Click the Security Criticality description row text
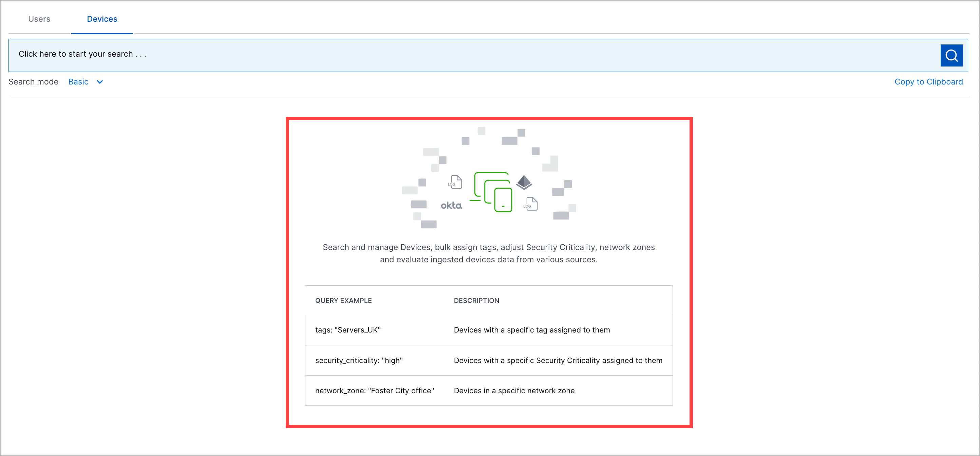Screen dimensions: 980x456 pos(558,361)
